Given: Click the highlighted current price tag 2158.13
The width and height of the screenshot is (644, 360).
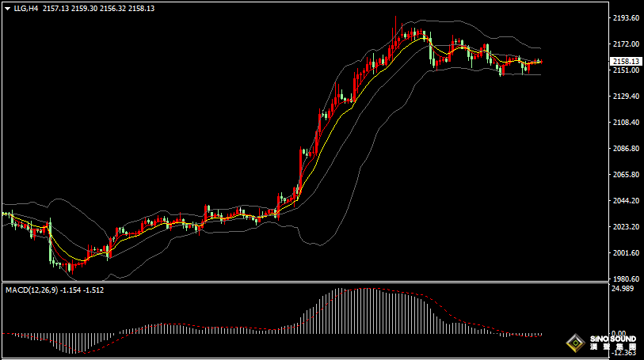Looking at the screenshot, I should [626, 61].
